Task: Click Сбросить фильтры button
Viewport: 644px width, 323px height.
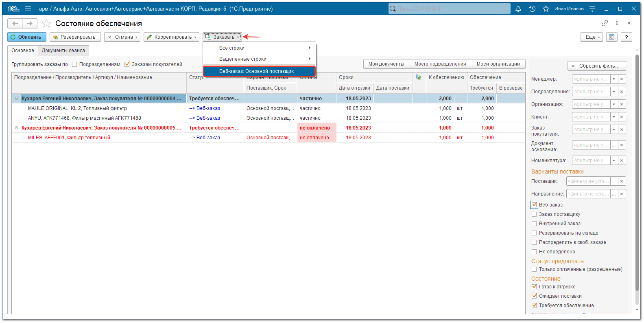Action: click(x=596, y=66)
